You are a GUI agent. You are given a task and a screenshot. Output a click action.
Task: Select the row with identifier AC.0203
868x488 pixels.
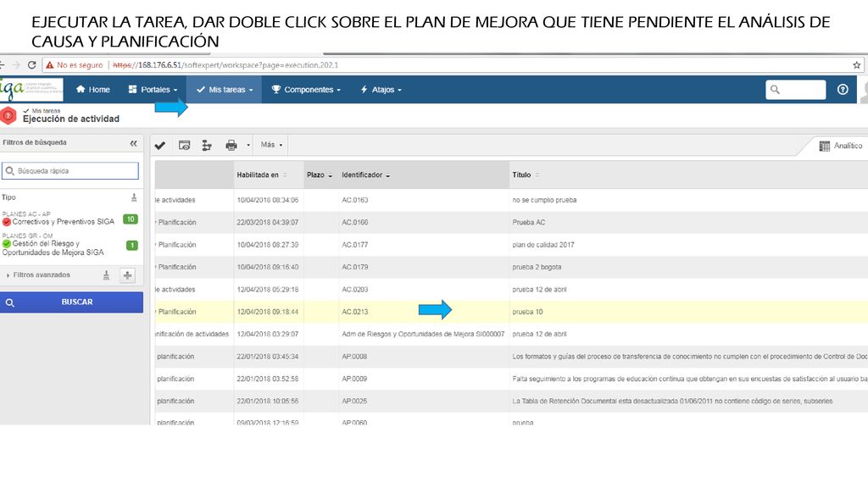tap(511, 290)
